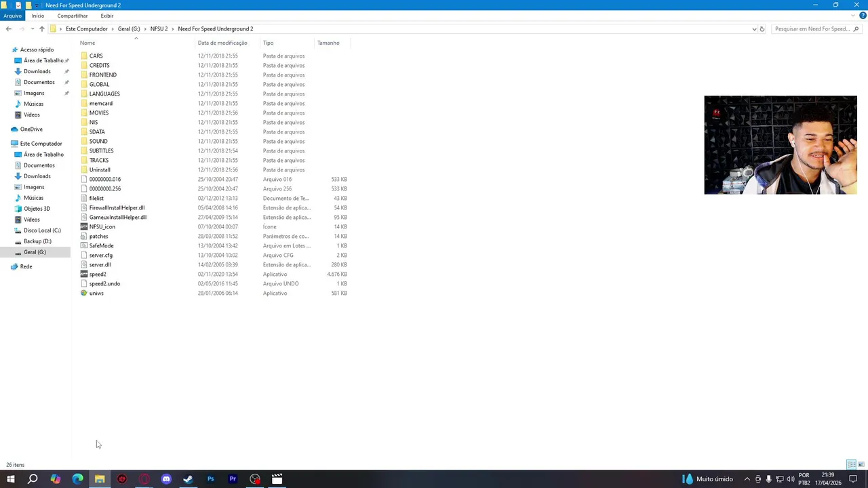
Task: Open Discord from the taskbar
Action: [x=166, y=479]
